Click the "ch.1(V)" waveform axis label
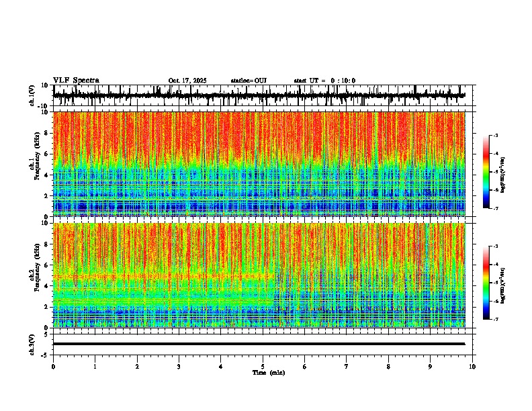 [32, 95]
